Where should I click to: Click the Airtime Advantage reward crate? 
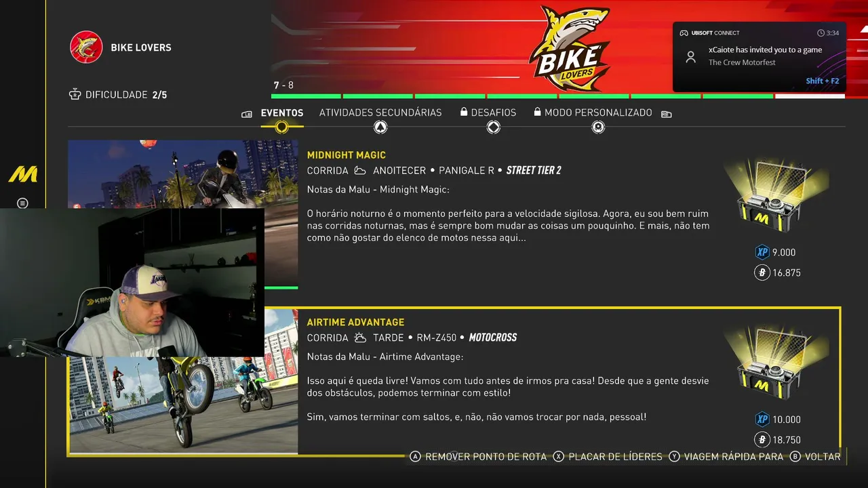click(775, 364)
